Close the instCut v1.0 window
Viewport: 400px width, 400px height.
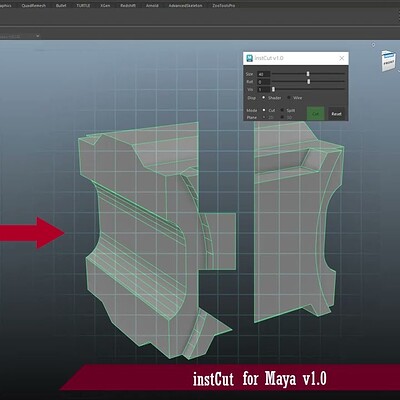[342, 58]
